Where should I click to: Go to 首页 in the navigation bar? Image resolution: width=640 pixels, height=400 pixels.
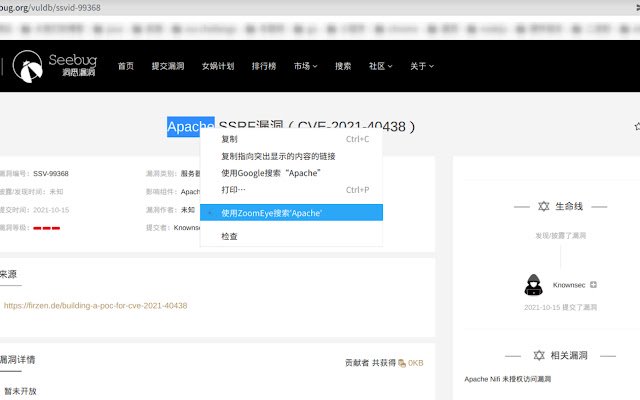[126, 66]
